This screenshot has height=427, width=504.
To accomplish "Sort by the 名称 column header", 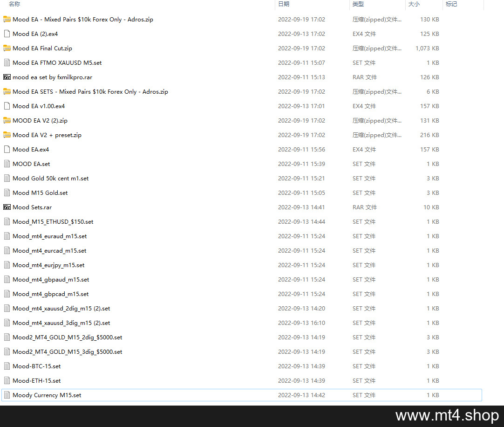I will point(14,4).
